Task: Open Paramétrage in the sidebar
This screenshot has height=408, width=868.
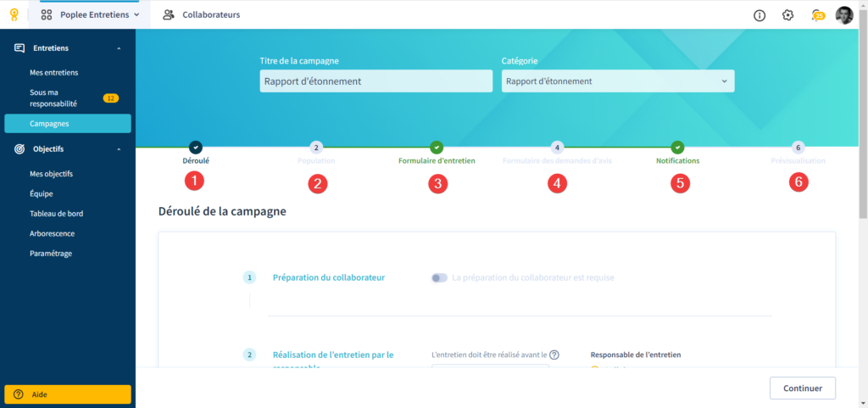Action: [51, 254]
